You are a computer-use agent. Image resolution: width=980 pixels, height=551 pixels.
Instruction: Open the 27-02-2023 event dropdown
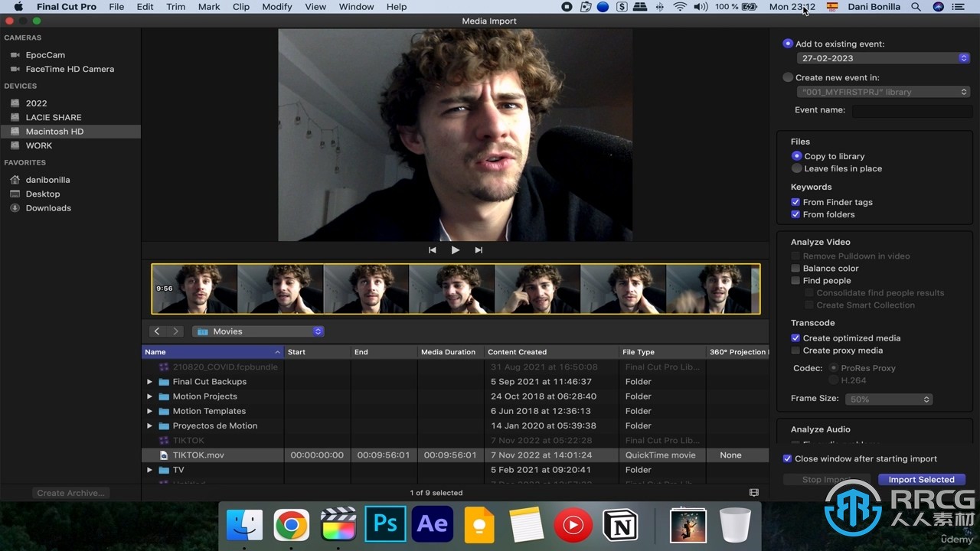point(884,58)
